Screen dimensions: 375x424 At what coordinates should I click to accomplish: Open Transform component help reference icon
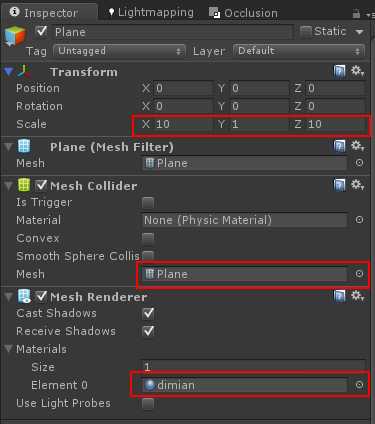click(339, 71)
